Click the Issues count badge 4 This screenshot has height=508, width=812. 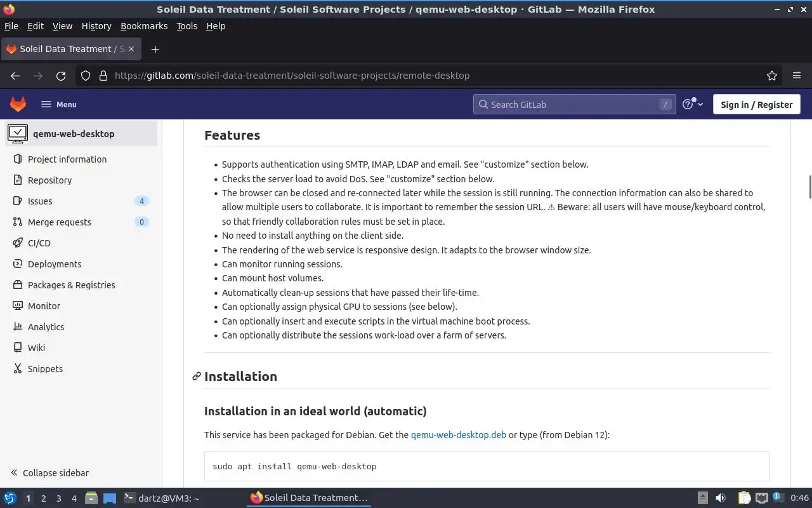pyautogui.click(x=141, y=201)
